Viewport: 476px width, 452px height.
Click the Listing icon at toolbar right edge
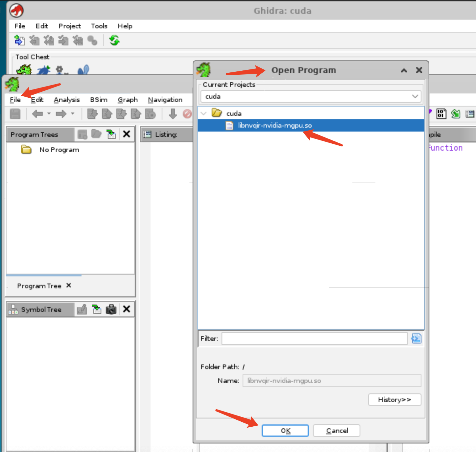(470, 114)
